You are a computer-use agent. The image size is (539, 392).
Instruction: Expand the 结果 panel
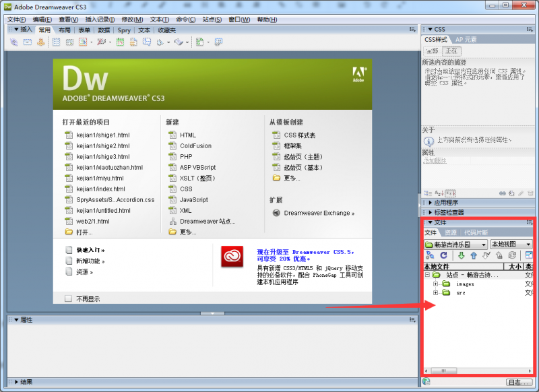pyautogui.click(x=16, y=382)
